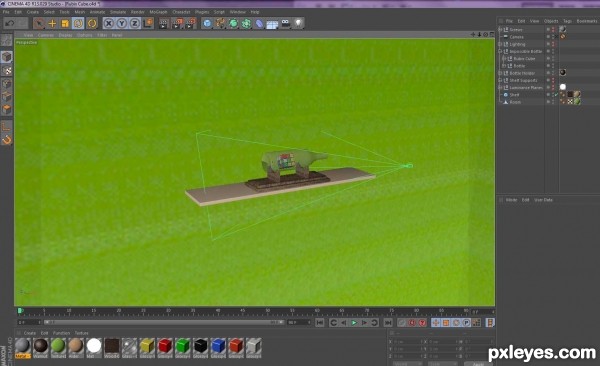Collapse the Impossible Bottle hierarchy
Viewport: 600px width, 366px height.
[500, 51]
